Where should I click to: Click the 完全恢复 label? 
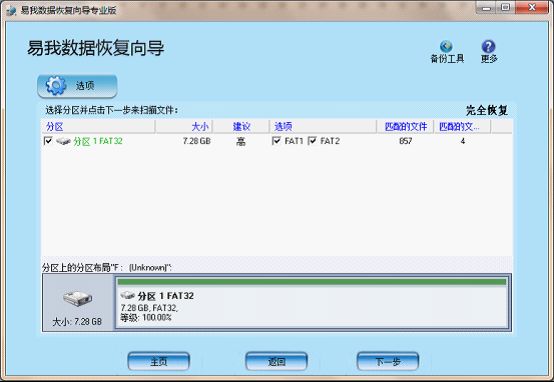[487, 110]
